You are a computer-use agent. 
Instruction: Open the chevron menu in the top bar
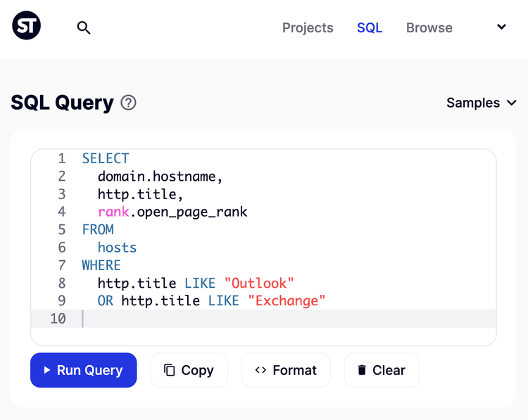(501, 27)
